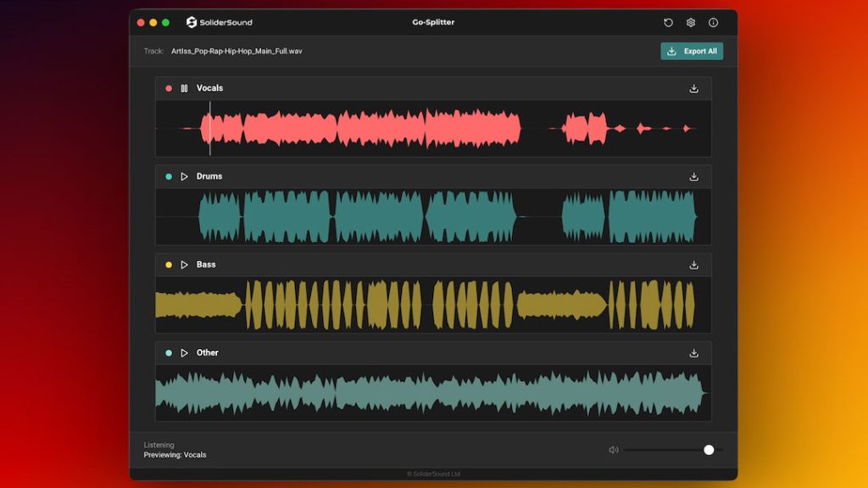Screen dimensions: 868x488
Task: Mute audio with the speaker icon
Action: coord(614,450)
